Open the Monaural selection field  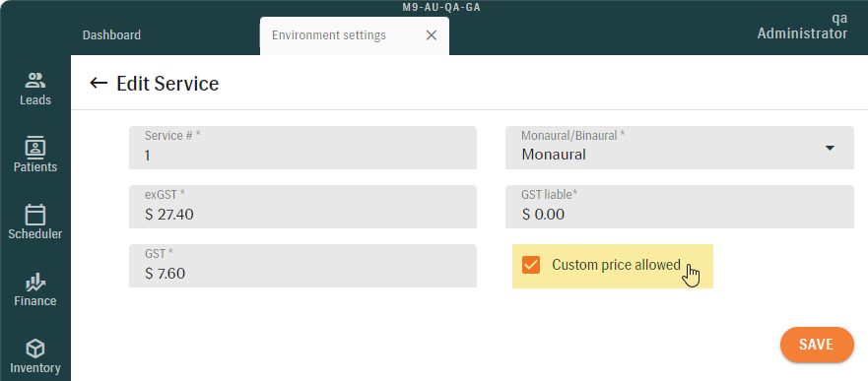point(679,148)
